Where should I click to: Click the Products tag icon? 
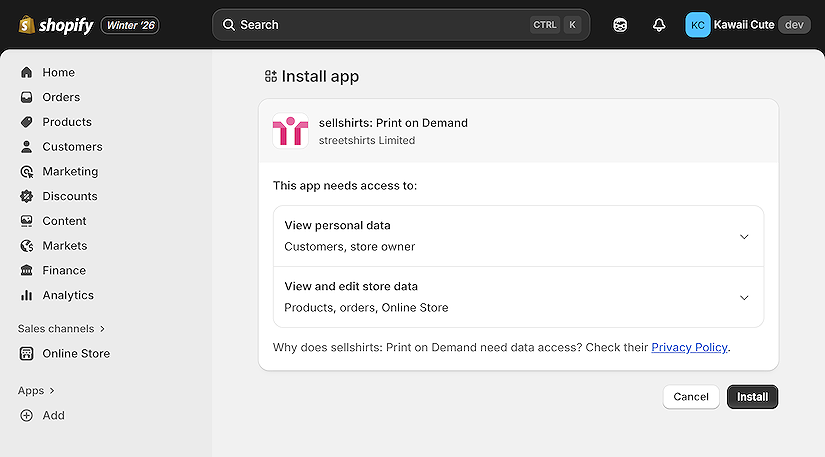pos(26,122)
